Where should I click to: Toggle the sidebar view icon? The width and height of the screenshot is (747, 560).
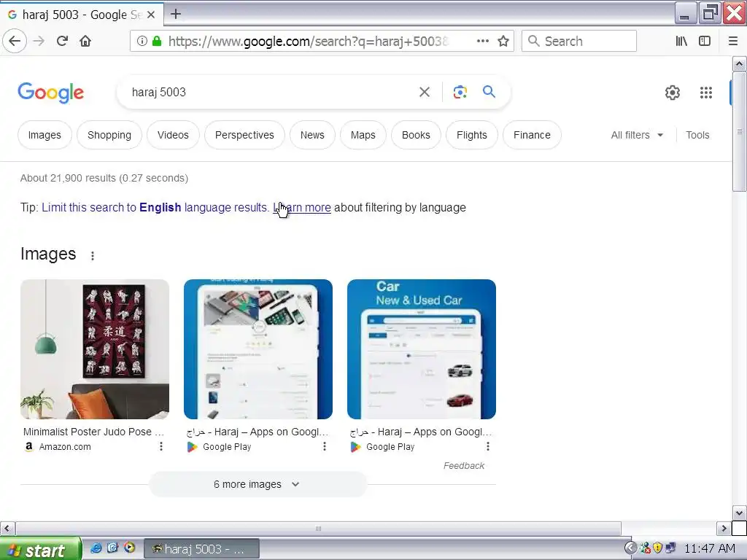pyautogui.click(x=705, y=41)
